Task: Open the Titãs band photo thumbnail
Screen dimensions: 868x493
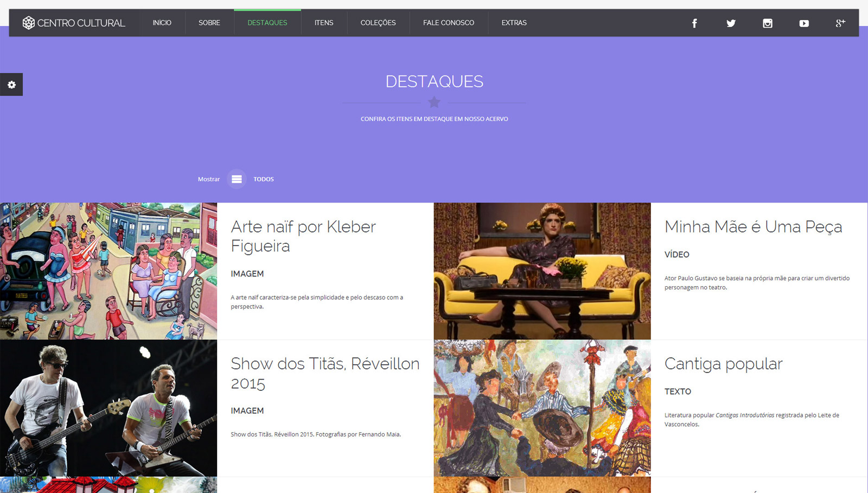Action: pos(108,408)
